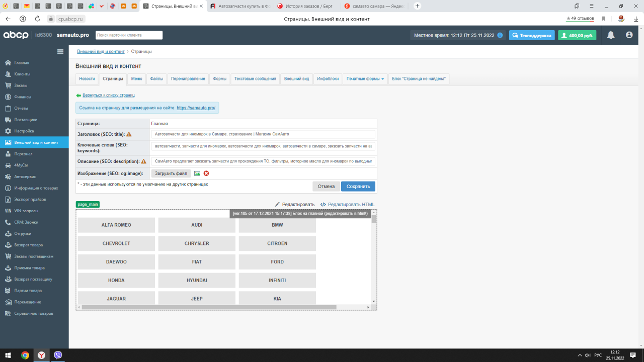644x362 pixels.
Task: Open Viber from the taskbar
Action: pyautogui.click(x=58, y=355)
